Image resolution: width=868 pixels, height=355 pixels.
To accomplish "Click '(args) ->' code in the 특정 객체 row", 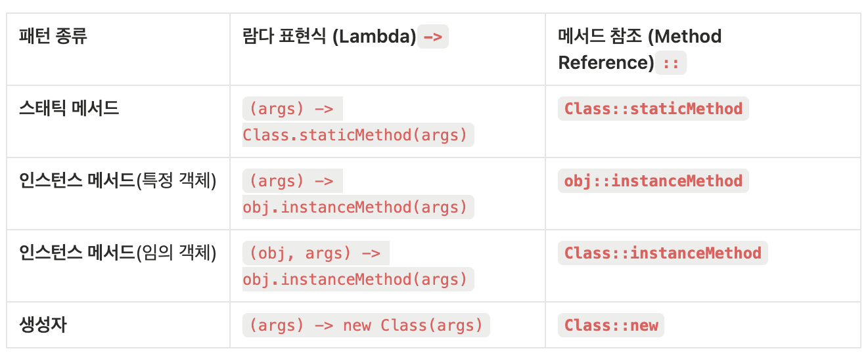I will (292, 181).
